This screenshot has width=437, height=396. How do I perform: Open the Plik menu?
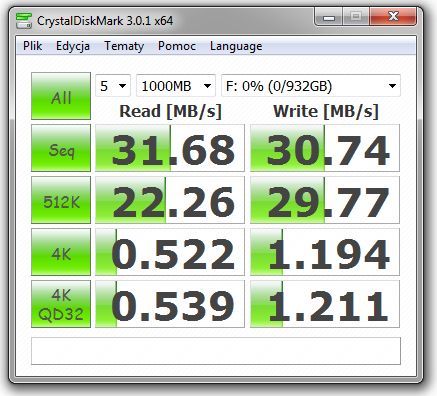click(x=32, y=46)
